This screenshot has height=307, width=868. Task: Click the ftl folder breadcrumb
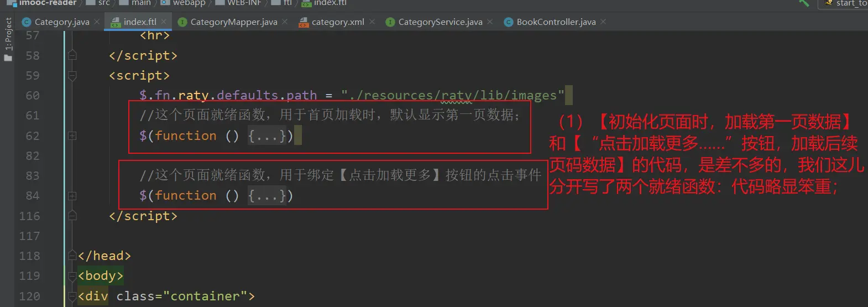click(x=281, y=3)
